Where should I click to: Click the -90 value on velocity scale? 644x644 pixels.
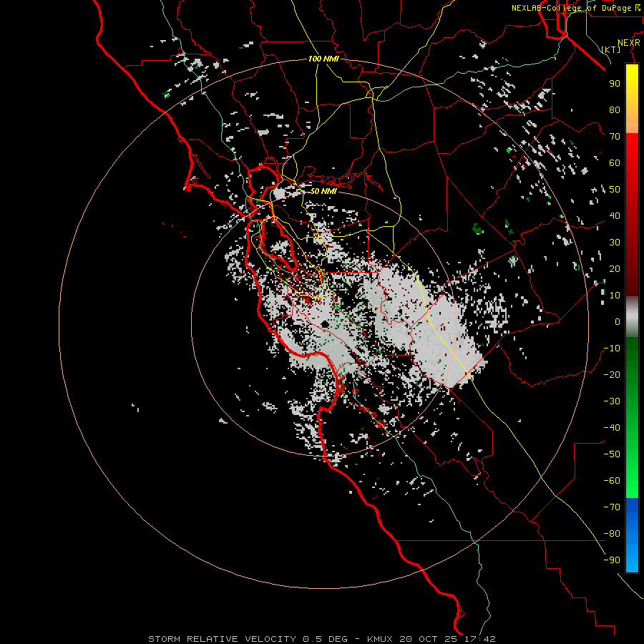coord(612,560)
